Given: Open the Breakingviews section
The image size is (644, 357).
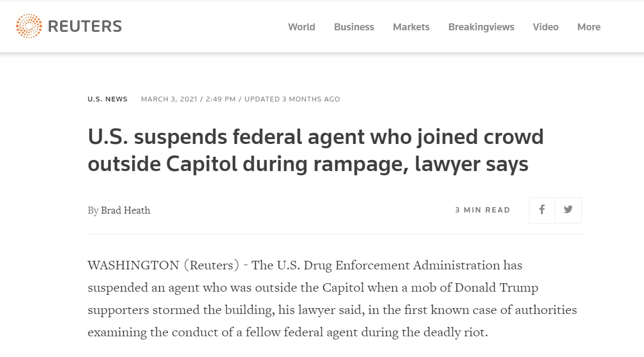Looking at the screenshot, I should tap(481, 27).
